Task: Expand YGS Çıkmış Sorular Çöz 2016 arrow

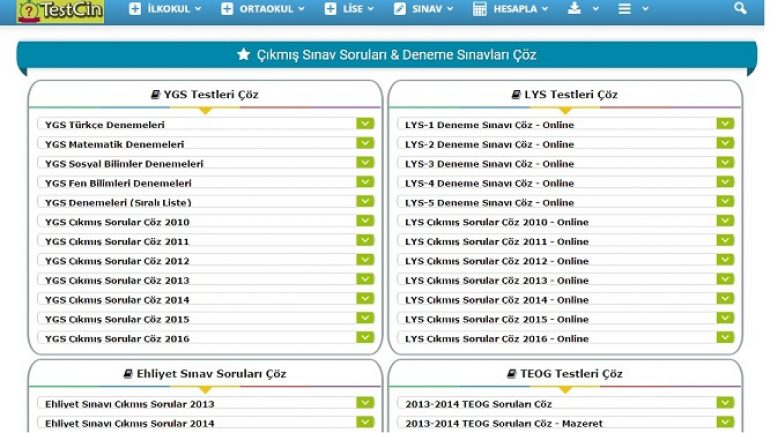Action: tap(365, 338)
